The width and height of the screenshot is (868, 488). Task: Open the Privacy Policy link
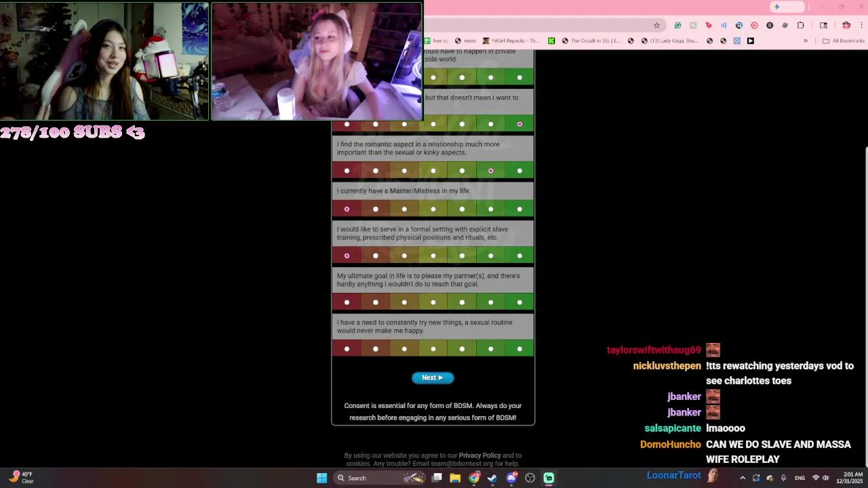pos(479,455)
